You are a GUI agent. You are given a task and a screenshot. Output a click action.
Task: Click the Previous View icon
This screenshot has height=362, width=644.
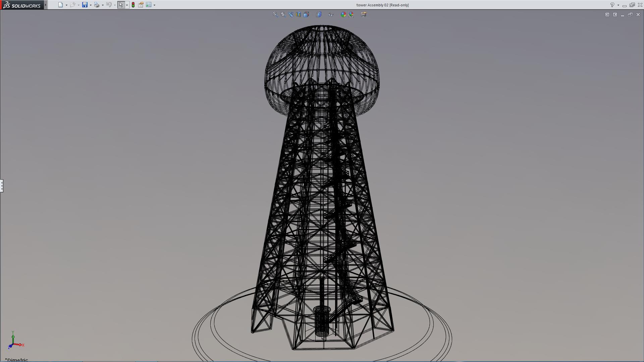291,14
